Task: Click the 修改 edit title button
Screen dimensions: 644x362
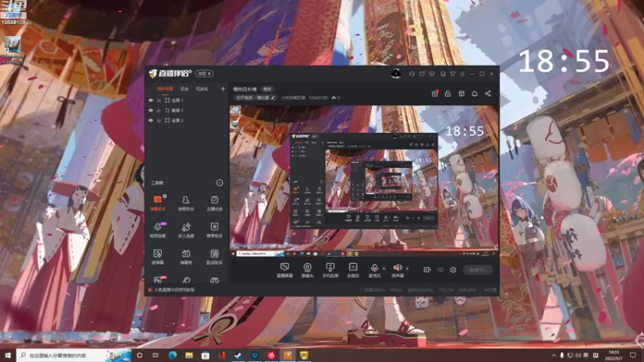Action: pos(267,89)
